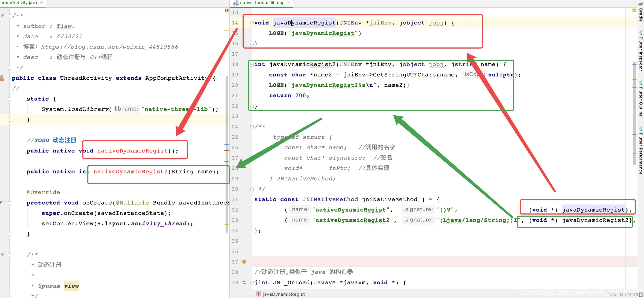Switch to the native-thread-lib.cpp tab
This screenshot has width=644, height=298.
click(262, 3)
